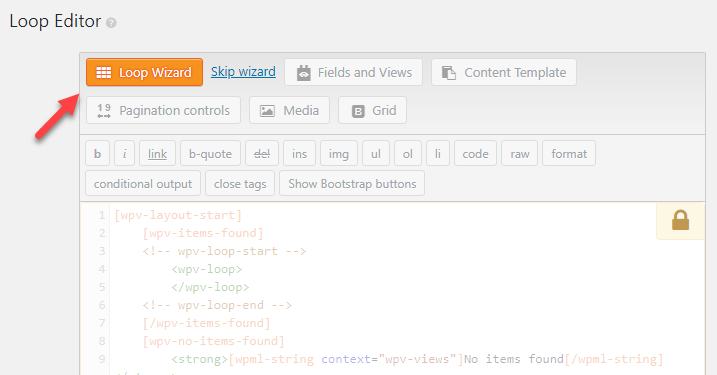Screen dimensions: 717x375
Task: Click the Pagination controls numbers icon
Action: click(104, 111)
